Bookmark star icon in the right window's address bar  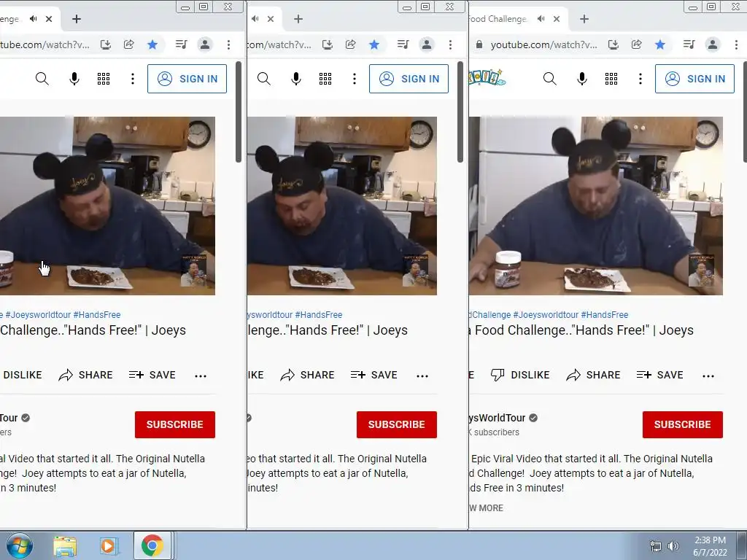659,44
